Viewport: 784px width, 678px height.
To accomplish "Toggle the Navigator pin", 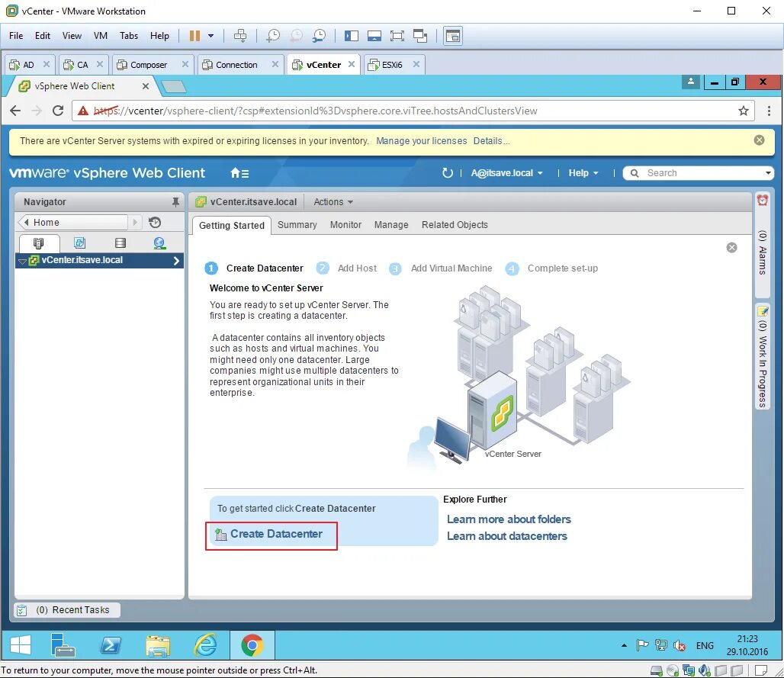I will 177,201.
